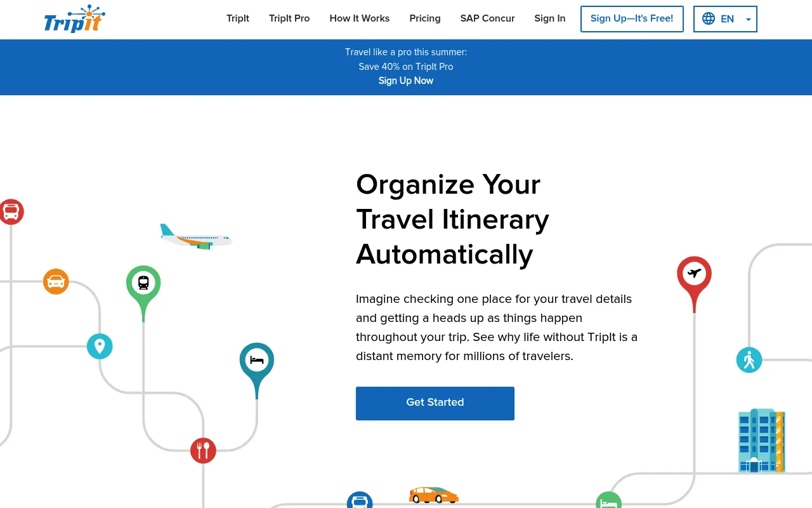This screenshot has width=812, height=508.
Task: Open the EN language dropdown arrow
Action: tap(749, 20)
